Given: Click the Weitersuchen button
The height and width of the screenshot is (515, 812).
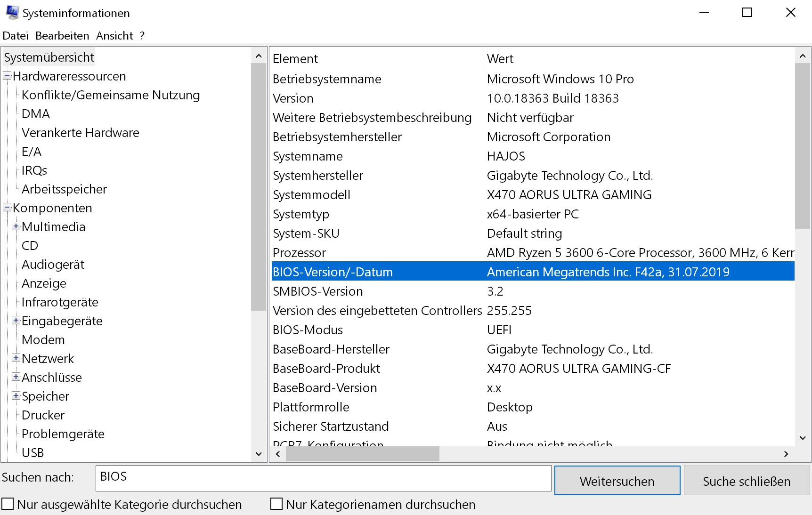Looking at the screenshot, I should pyautogui.click(x=617, y=481).
